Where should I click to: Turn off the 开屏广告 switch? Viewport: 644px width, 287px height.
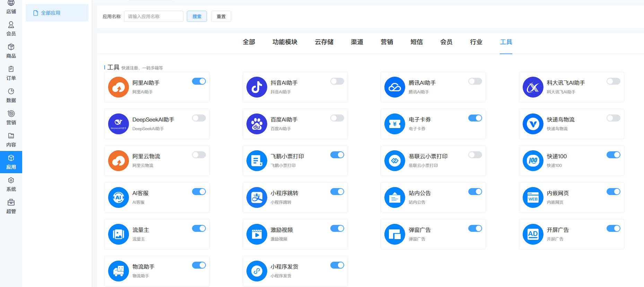[613, 228]
